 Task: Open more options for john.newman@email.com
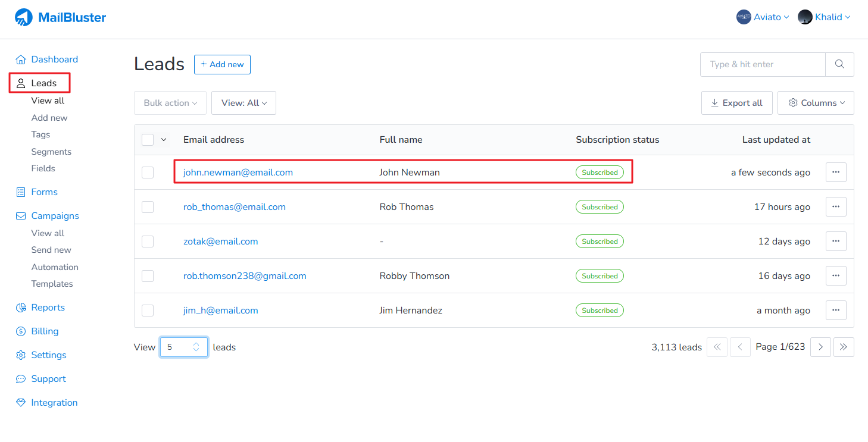point(835,173)
